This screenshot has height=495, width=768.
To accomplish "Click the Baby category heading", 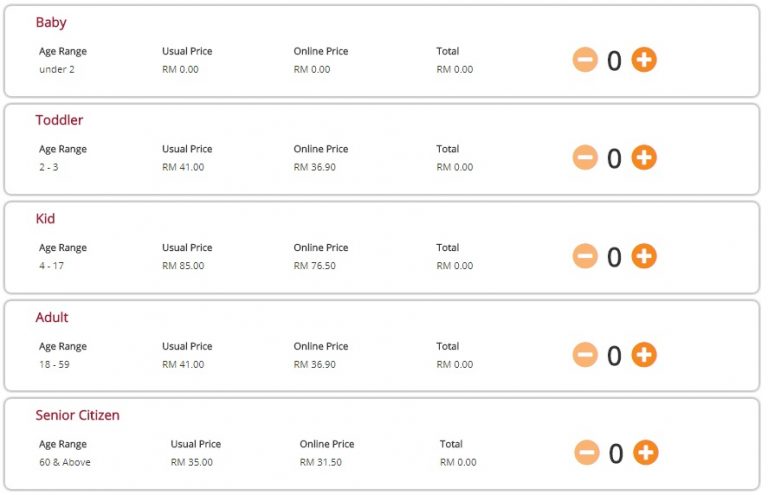I will [51, 22].
